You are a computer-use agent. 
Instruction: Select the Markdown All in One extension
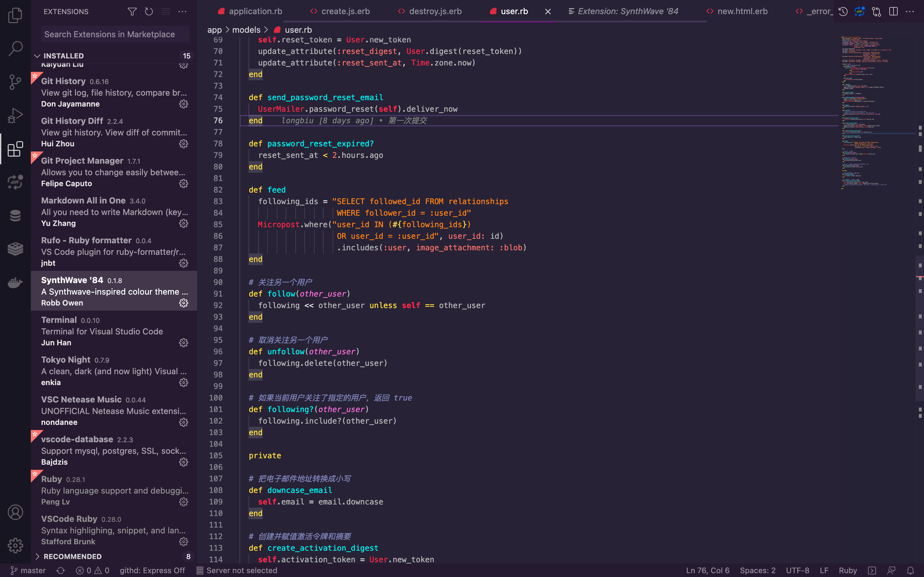114,212
